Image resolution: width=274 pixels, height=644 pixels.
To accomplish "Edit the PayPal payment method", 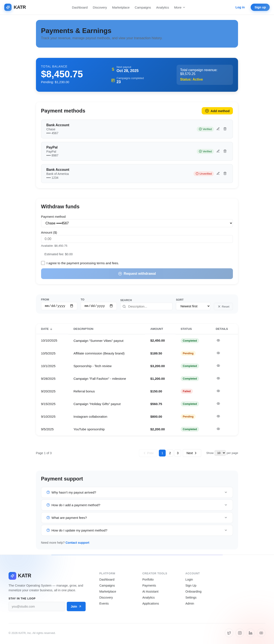I will click(x=218, y=151).
